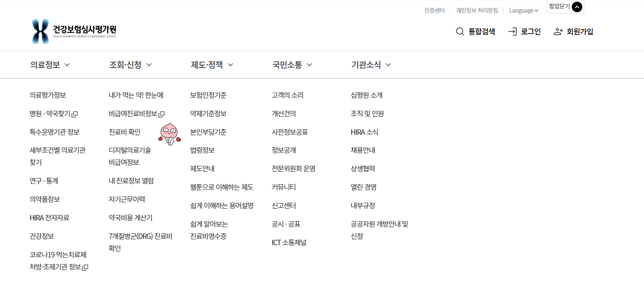Select the 국민소통 menu
This screenshot has width=644, height=283.
pyautogui.click(x=287, y=65)
